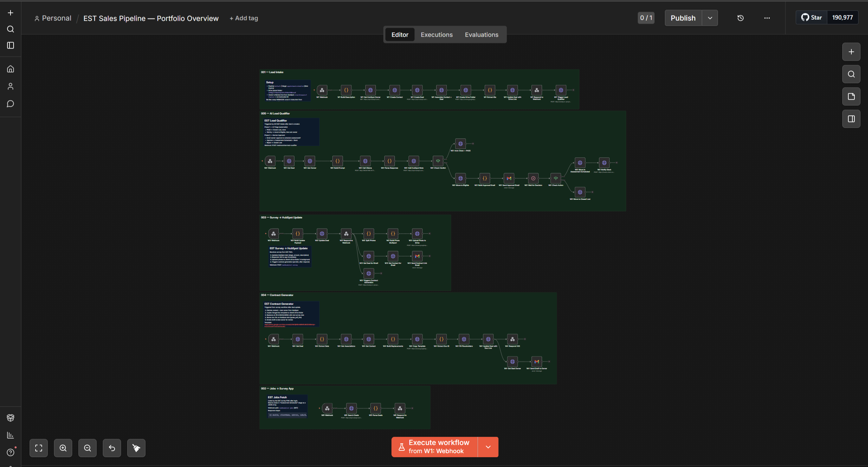Go to the home overview icon

point(11,69)
